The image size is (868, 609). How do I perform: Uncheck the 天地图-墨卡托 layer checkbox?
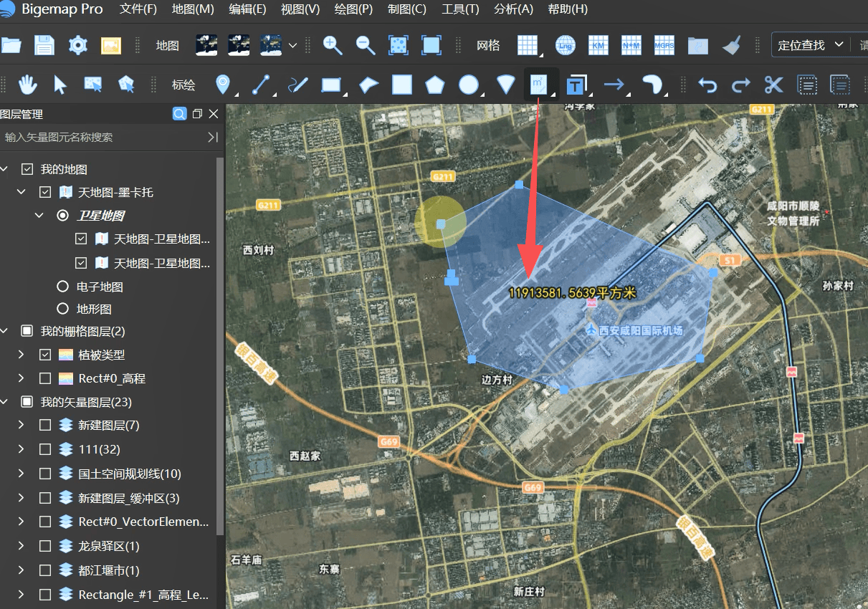[x=45, y=193]
